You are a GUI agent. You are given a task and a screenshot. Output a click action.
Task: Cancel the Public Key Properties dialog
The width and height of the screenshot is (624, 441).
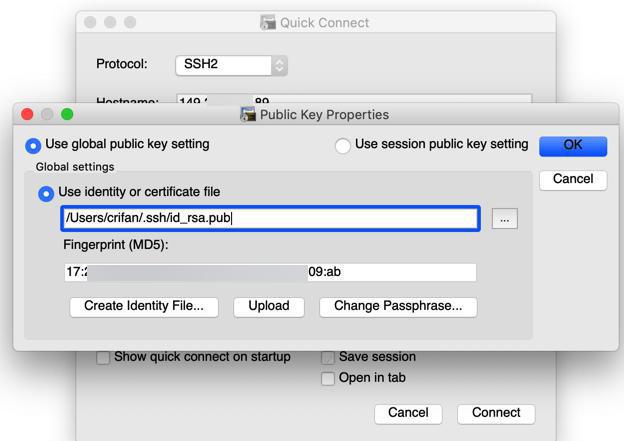[572, 179]
